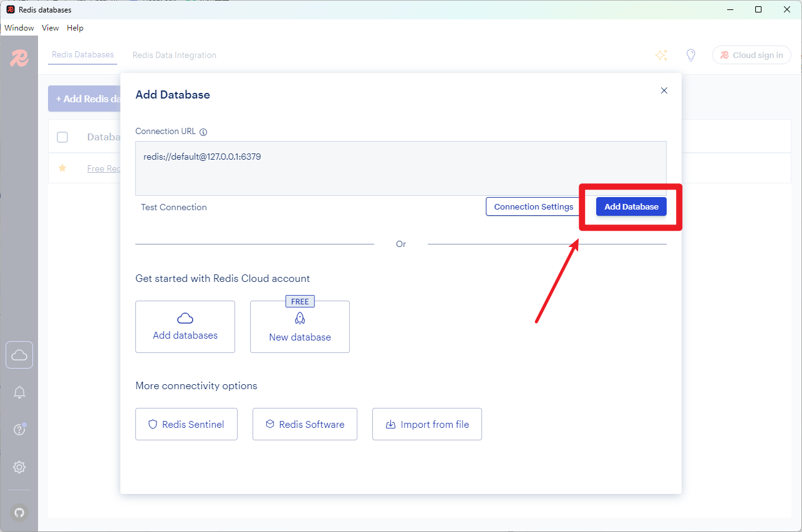This screenshot has width=802, height=532.
Task: Close the Add Database dialog
Action: [x=664, y=90]
